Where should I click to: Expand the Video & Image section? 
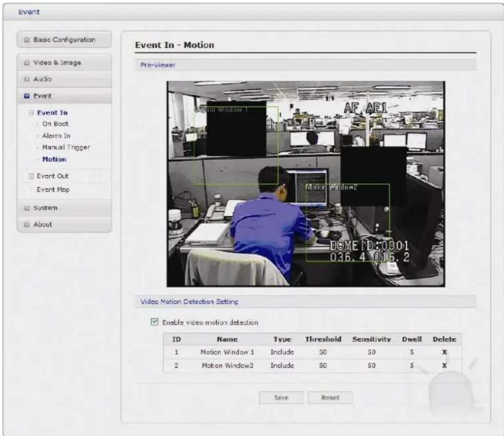click(x=64, y=63)
